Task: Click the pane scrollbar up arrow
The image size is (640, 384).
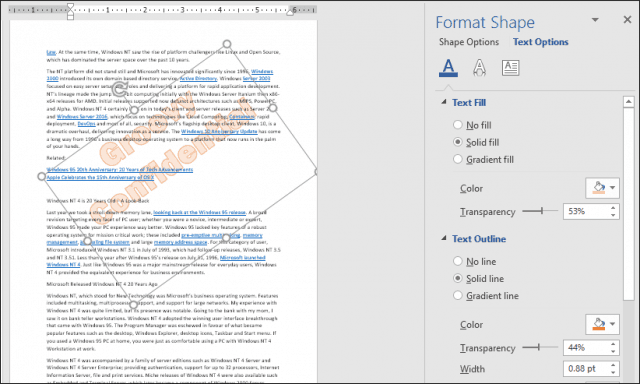Action: click(x=629, y=101)
